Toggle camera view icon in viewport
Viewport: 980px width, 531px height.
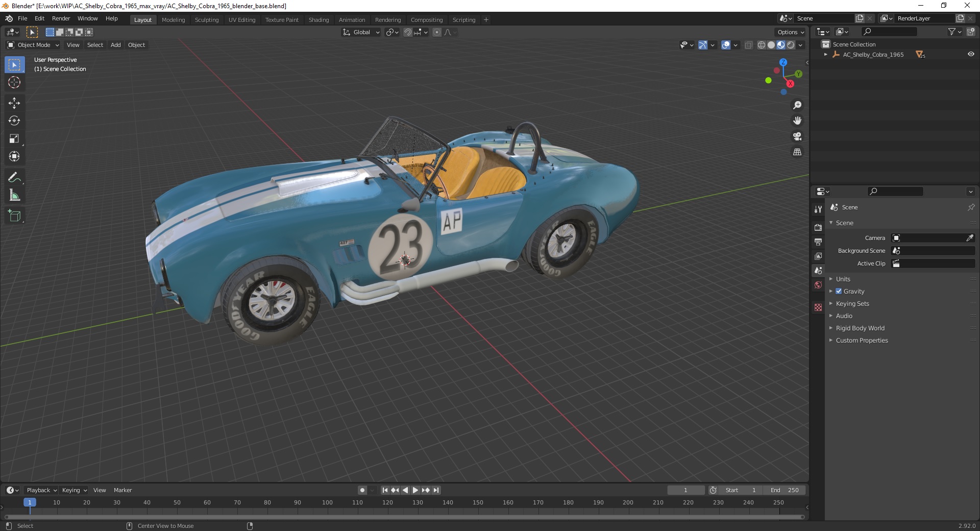[797, 136]
